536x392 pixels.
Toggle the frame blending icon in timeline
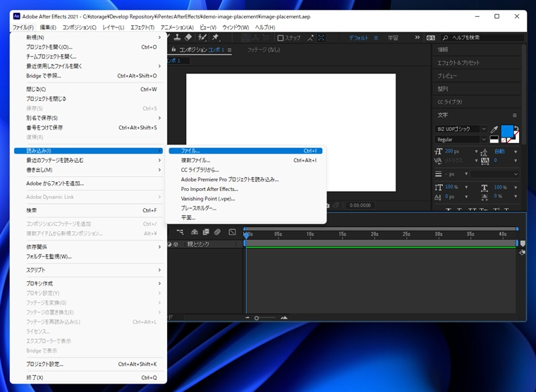click(x=206, y=232)
